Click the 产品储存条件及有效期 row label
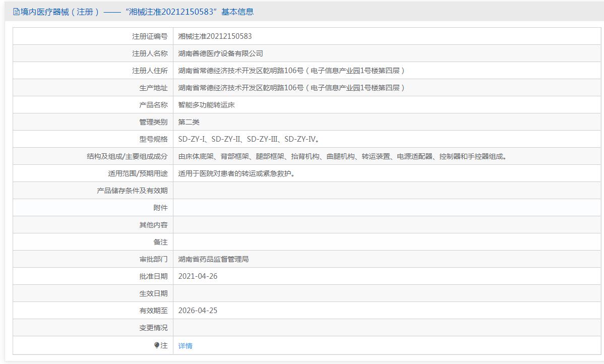This screenshot has height=364, width=604. coord(132,191)
